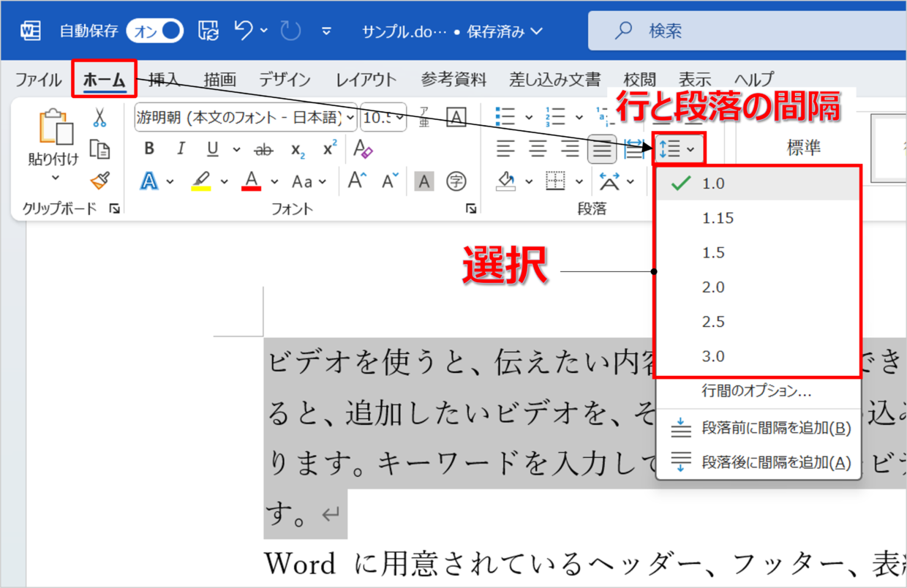Screen dimensions: 907x588
Task: Select the 標準 style
Action: click(x=804, y=148)
